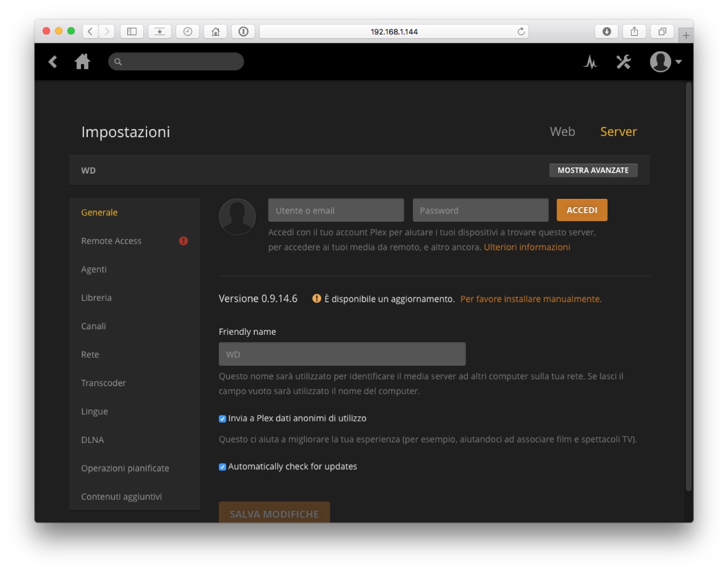Toggle Invia a Plex dati anonimi checkbox
Viewport: 728px width, 572px height.
pos(222,419)
